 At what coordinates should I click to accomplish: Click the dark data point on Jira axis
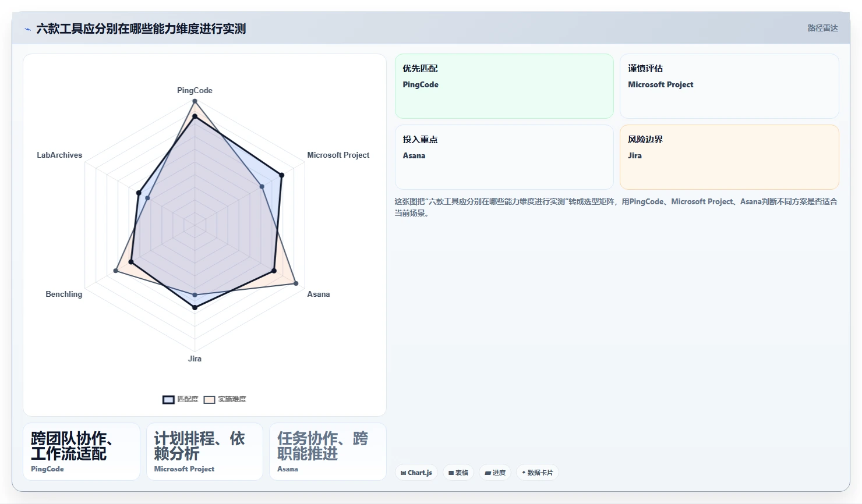click(195, 307)
